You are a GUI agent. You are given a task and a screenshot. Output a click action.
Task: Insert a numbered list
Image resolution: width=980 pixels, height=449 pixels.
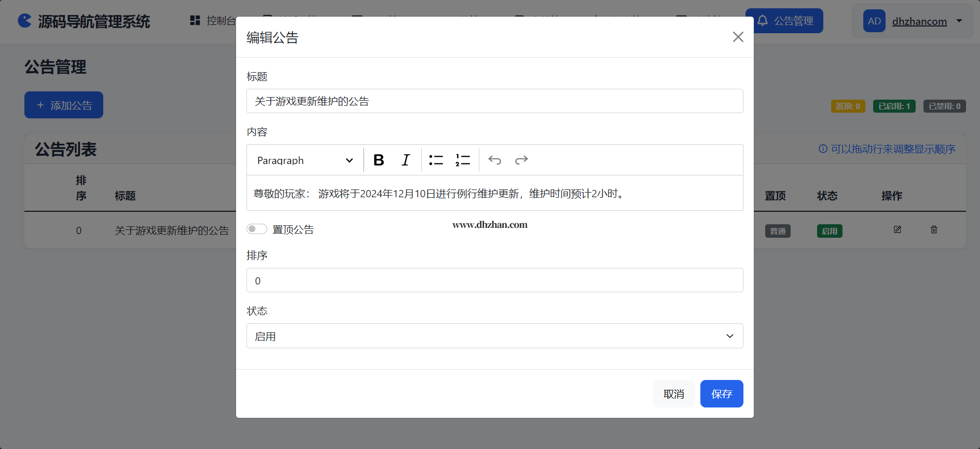463,160
